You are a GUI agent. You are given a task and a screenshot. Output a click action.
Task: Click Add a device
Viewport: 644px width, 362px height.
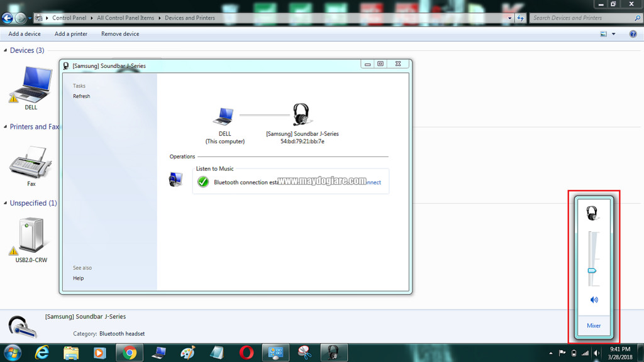coord(25,34)
